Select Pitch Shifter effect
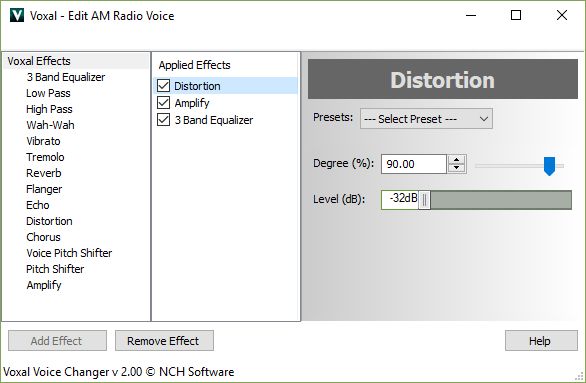The width and height of the screenshot is (586, 383). coord(55,269)
